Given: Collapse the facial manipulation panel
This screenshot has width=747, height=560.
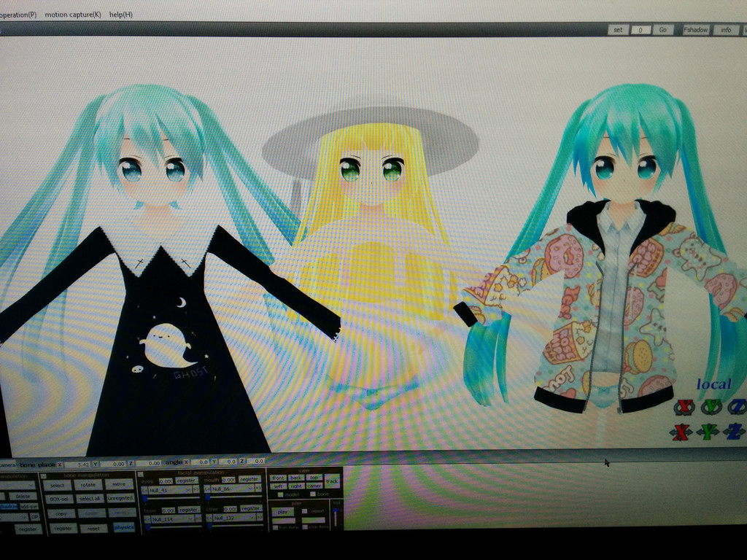Looking at the screenshot, I should (141, 474).
